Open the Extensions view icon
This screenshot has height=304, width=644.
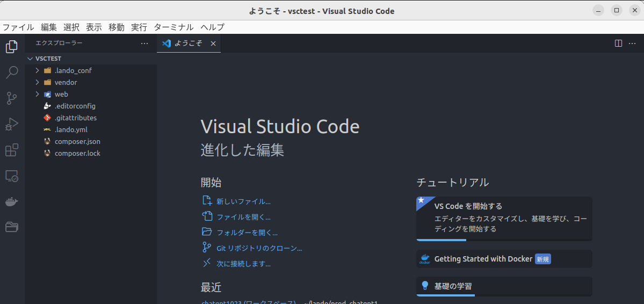(x=11, y=150)
